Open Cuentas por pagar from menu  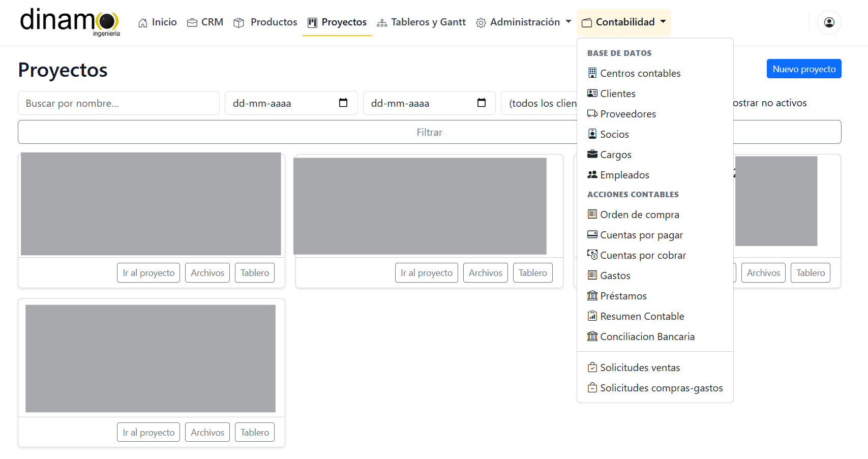click(641, 235)
